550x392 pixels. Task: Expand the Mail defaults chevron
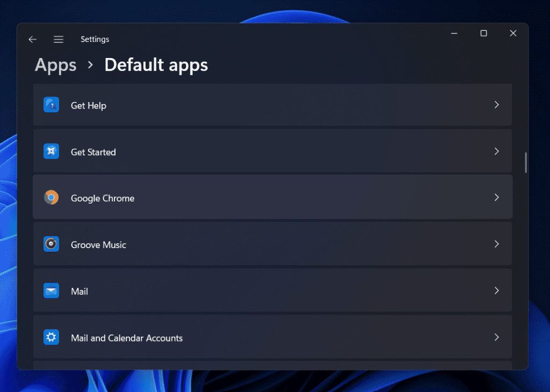coord(496,291)
